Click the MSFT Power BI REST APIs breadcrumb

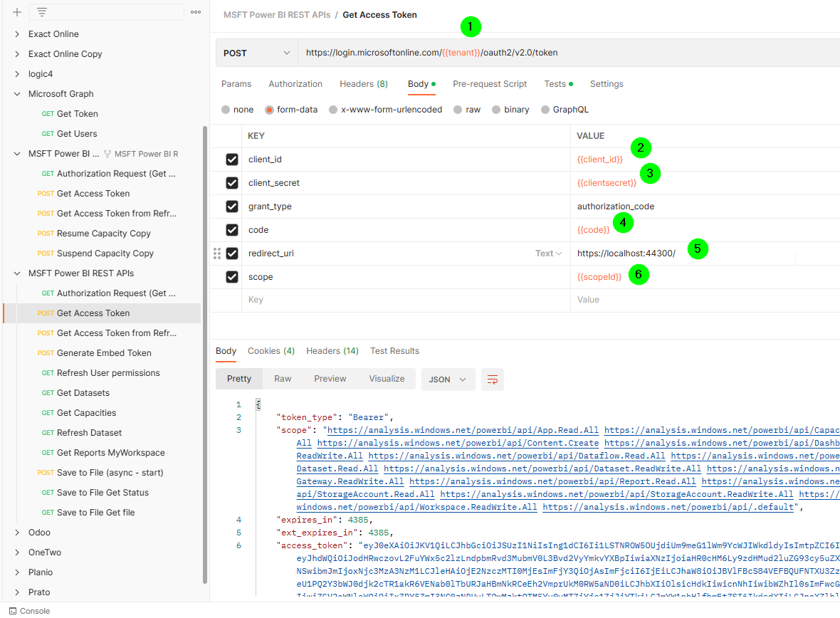277,15
